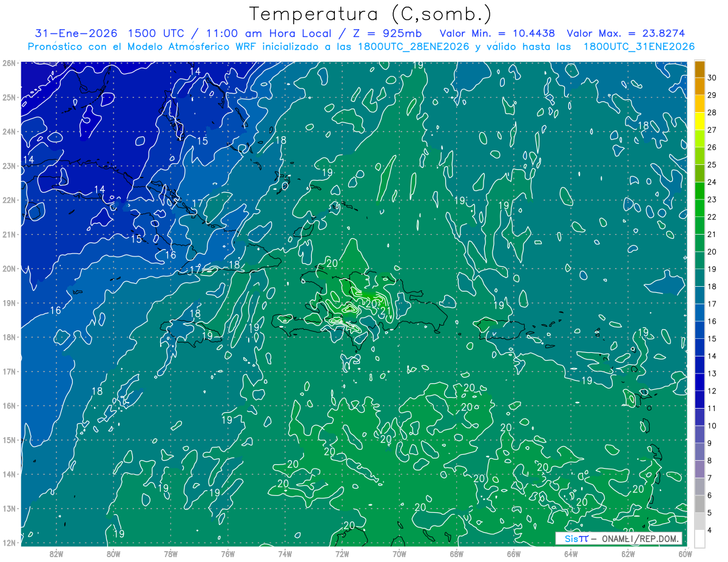
Task: Click the 82W longitude axis label
Action: 56,554
